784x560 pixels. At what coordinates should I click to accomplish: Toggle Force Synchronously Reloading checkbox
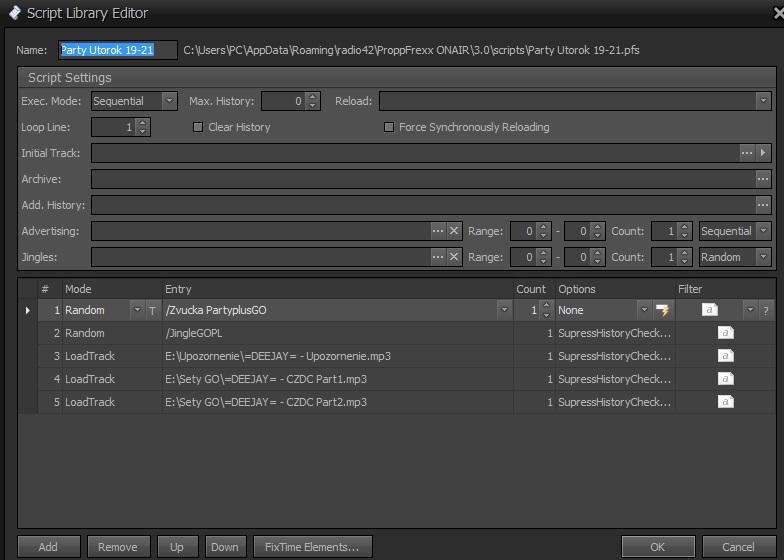click(x=389, y=127)
